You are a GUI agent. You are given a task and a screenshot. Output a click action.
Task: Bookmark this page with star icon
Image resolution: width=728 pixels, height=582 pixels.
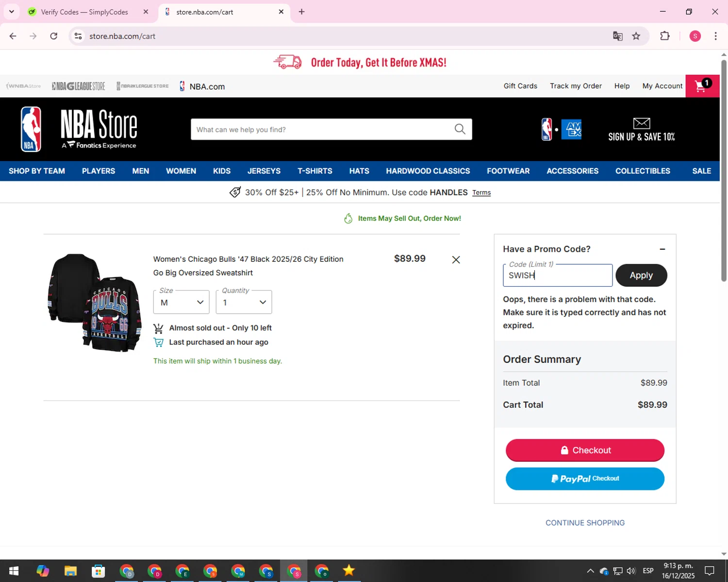coord(636,36)
